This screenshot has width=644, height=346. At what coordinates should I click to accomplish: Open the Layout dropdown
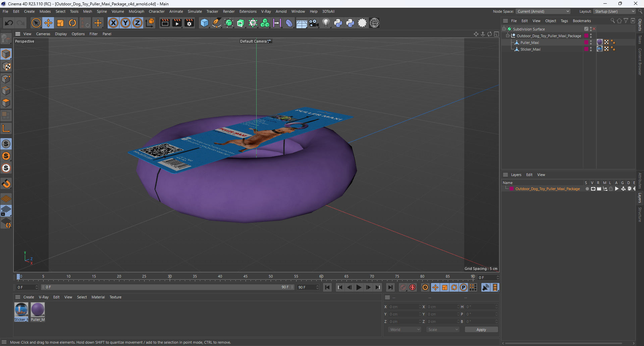[614, 11]
